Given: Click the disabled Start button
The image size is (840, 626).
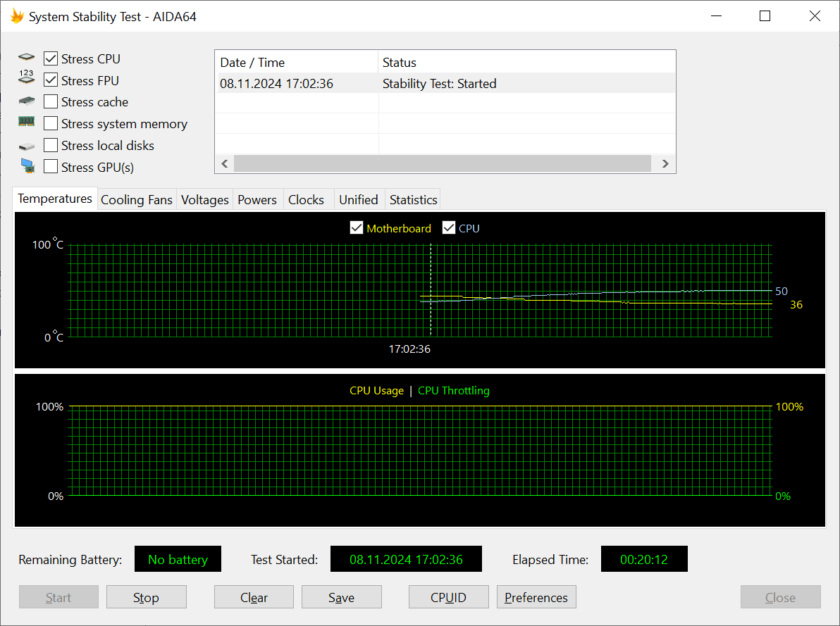Looking at the screenshot, I should [58, 597].
